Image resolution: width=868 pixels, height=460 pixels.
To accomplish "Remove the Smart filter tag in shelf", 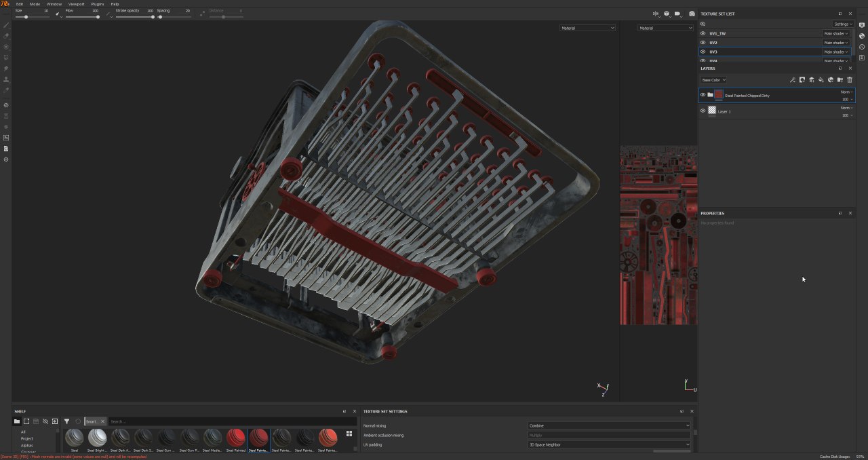I will [x=102, y=421].
